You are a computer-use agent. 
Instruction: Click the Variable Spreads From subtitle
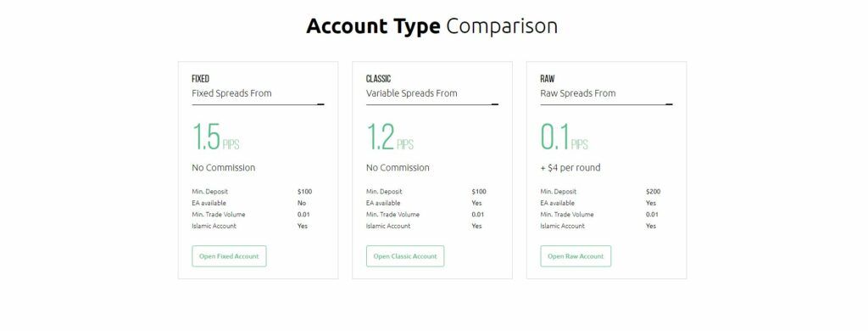pyautogui.click(x=411, y=93)
